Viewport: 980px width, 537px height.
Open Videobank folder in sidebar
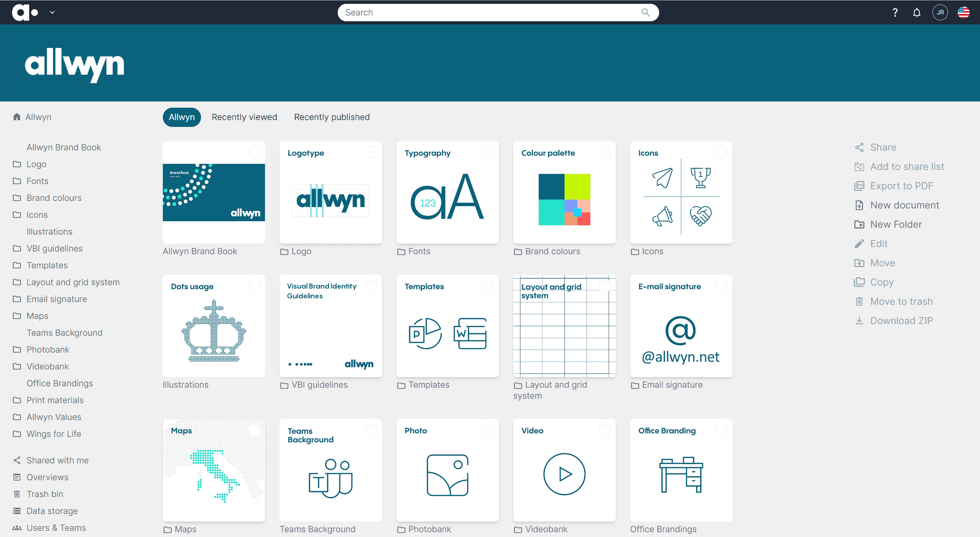point(48,366)
